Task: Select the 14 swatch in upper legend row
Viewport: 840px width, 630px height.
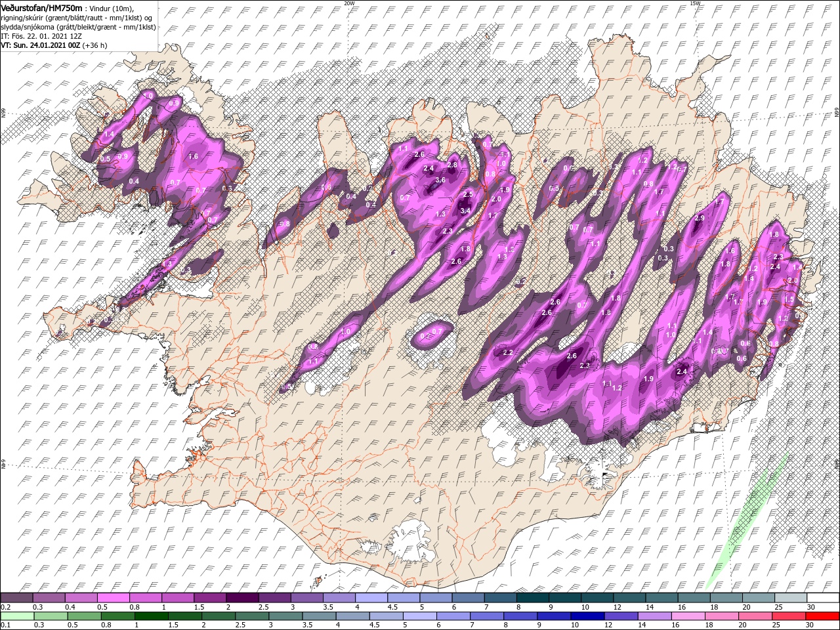Action: pyautogui.click(x=661, y=598)
